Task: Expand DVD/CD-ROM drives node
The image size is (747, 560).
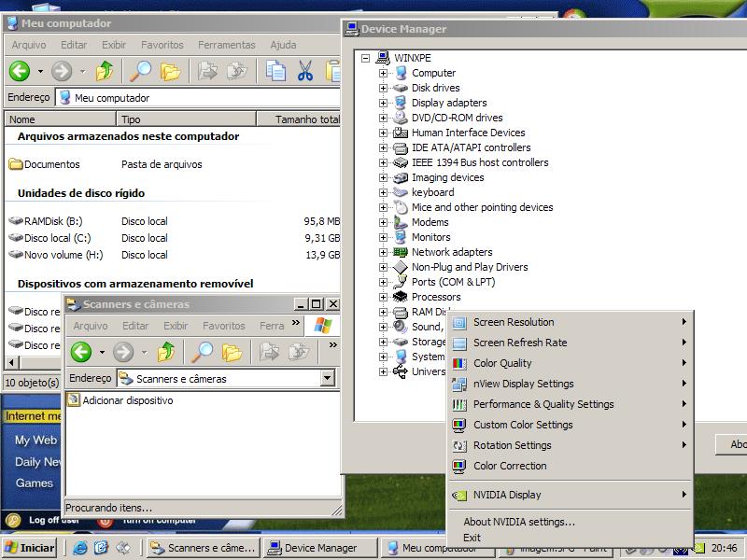Action: (x=383, y=119)
